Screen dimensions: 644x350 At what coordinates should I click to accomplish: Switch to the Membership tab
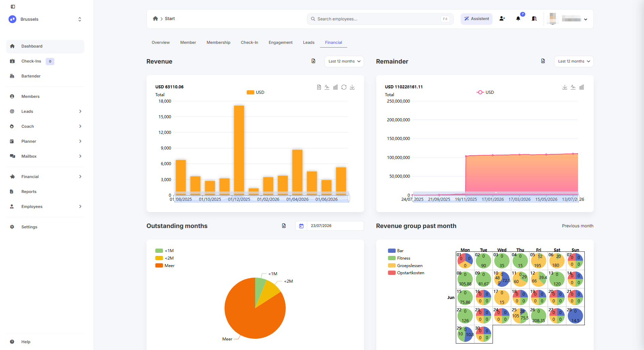(218, 42)
